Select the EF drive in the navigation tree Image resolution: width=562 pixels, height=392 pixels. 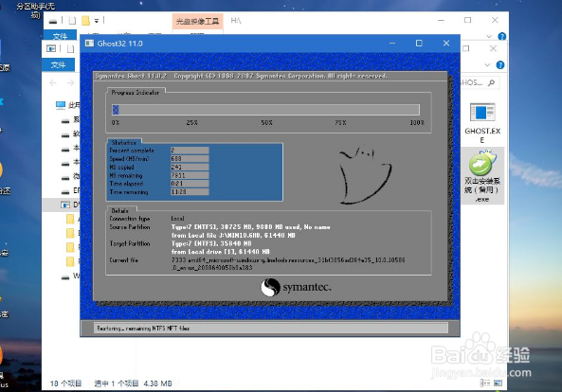[71, 190]
